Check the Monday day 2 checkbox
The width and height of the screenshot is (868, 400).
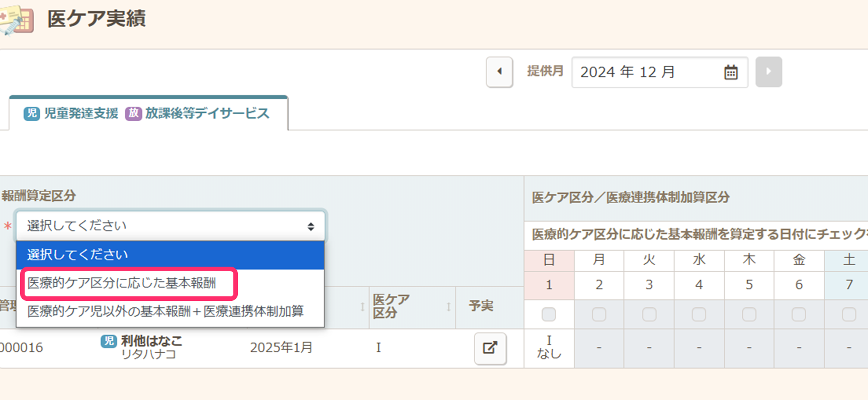tap(598, 314)
